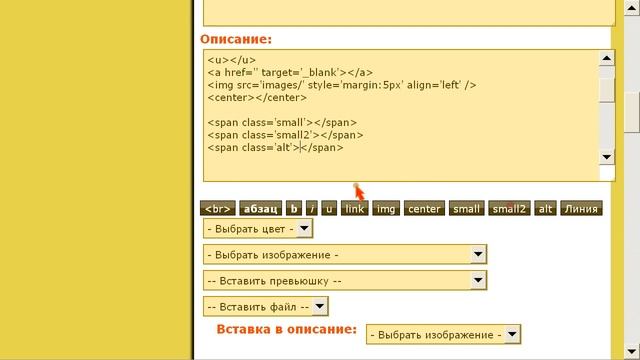This screenshot has height=360, width=640.
Task: Open the Вставить превьюшку dropdown
Action: (x=345, y=280)
